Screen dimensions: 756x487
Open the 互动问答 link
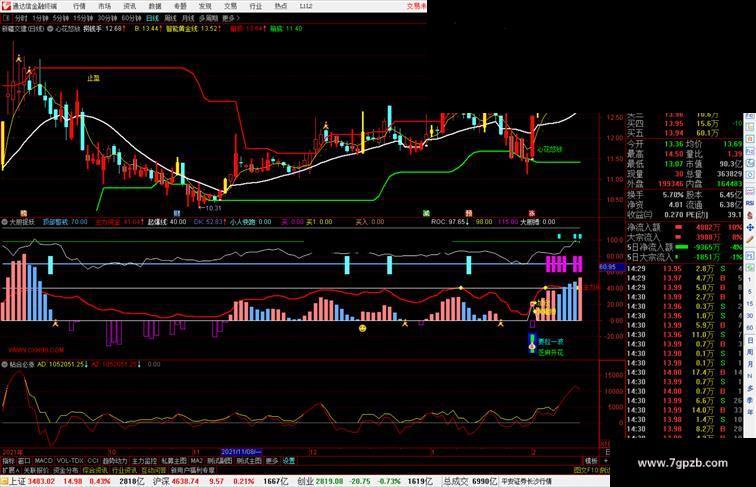(x=153, y=470)
